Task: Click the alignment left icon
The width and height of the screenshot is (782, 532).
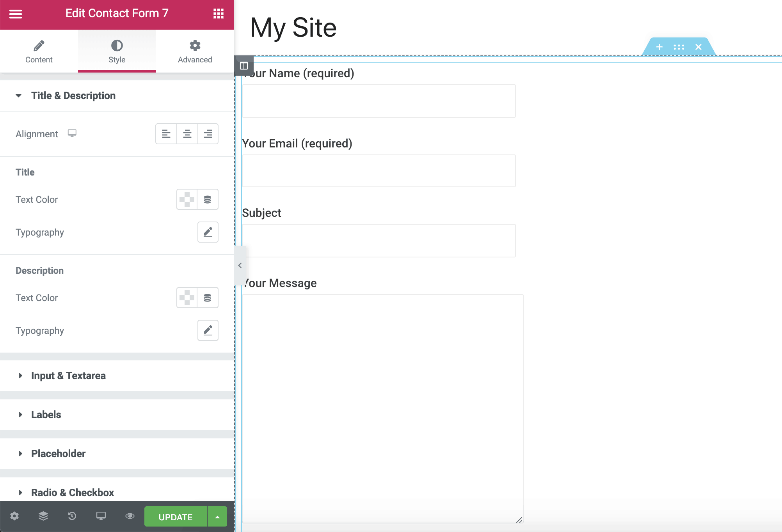Action: [166, 134]
